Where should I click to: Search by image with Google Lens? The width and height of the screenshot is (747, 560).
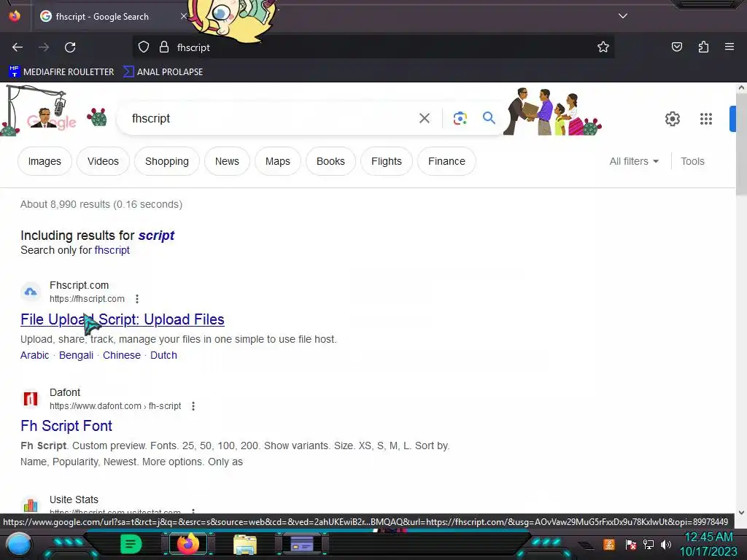tap(460, 118)
